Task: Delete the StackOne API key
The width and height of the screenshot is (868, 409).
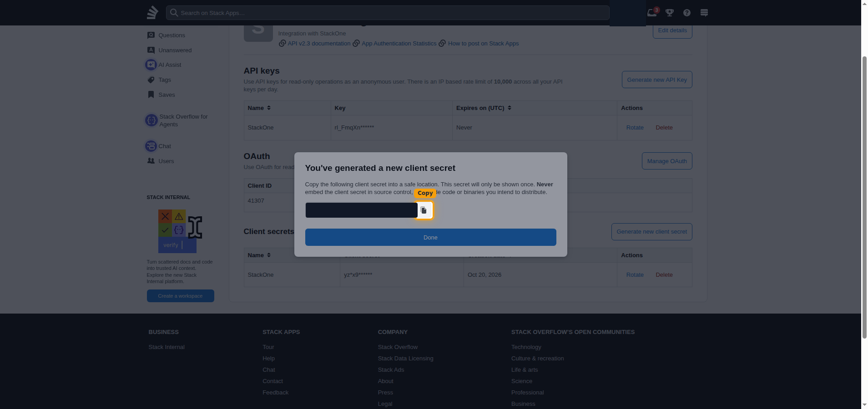Action: click(664, 127)
